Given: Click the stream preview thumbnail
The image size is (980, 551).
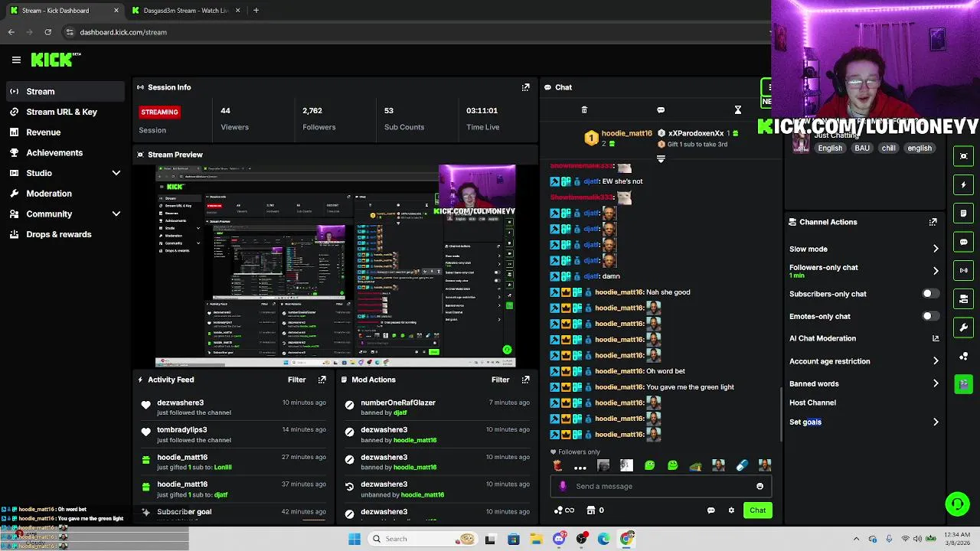Looking at the screenshot, I should pyautogui.click(x=335, y=266).
